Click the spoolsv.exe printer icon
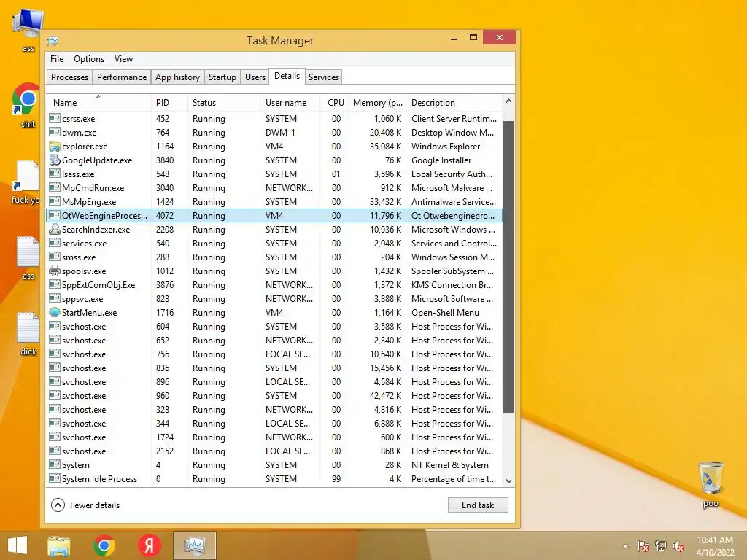Viewport: 747px width, 560px height. point(55,271)
